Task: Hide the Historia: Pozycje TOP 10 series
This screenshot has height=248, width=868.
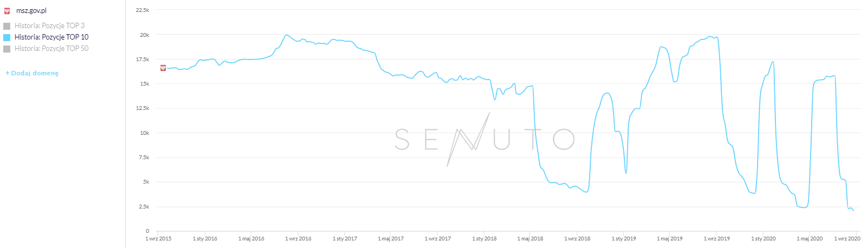Action: tap(51, 37)
